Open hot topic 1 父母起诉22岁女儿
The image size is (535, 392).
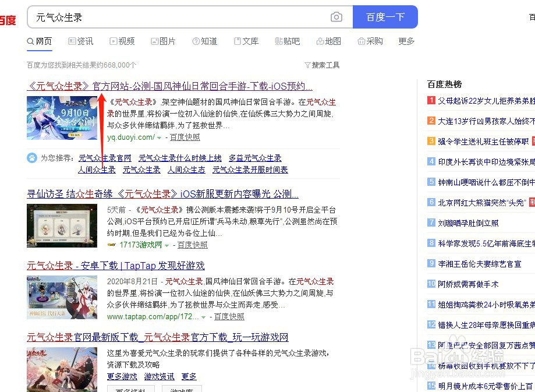point(486,101)
